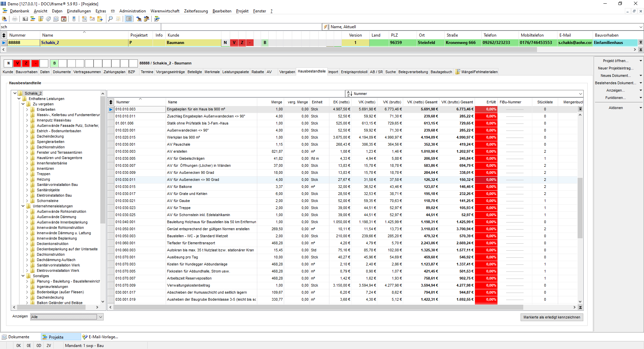Click the search field containing 'sch'
The width and height of the screenshot is (644, 349).
80,27
